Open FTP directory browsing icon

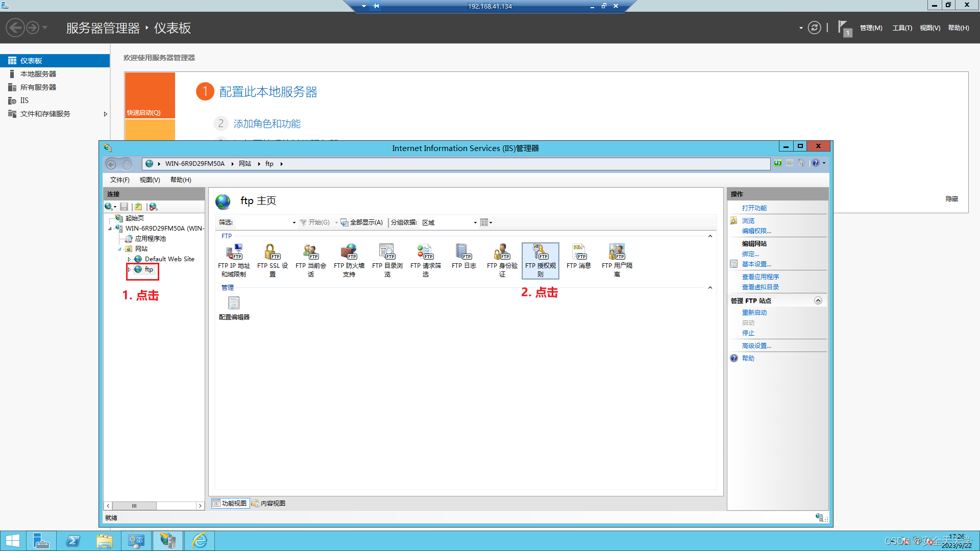[387, 261]
